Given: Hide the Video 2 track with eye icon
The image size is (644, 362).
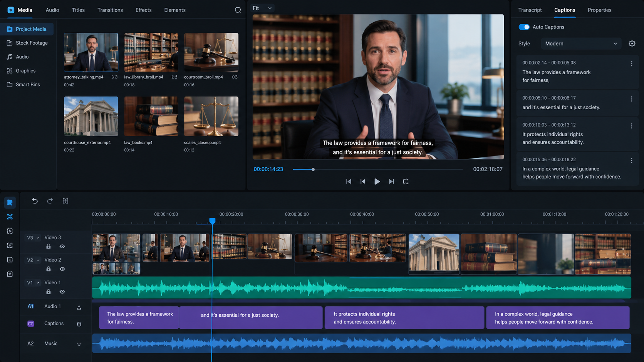Looking at the screenshot, I should click(62, 269).
